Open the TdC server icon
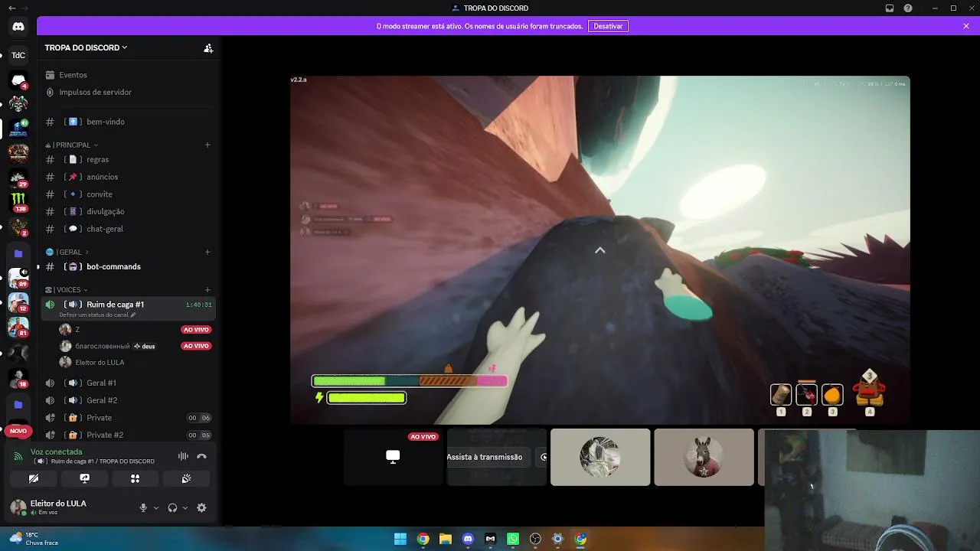Viewport: 980px width, 551px height. (18, 55)
